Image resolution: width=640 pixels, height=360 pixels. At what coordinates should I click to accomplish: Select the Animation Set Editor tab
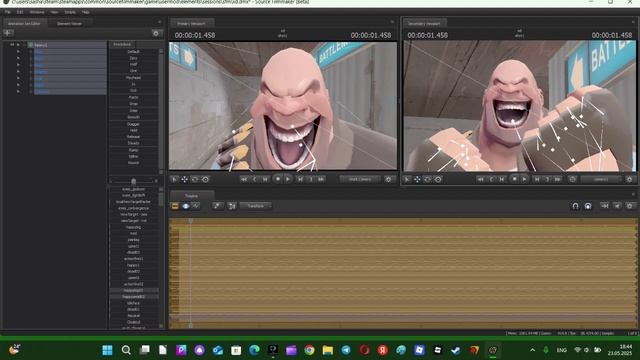24,24
